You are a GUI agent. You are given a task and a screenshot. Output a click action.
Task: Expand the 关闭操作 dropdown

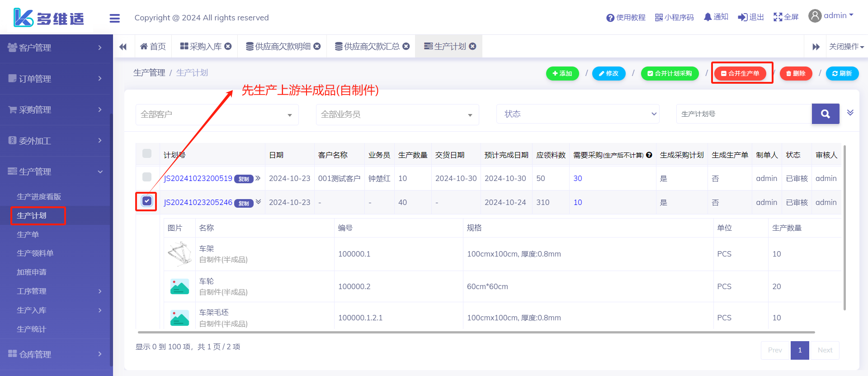click(x=846, y=47)
